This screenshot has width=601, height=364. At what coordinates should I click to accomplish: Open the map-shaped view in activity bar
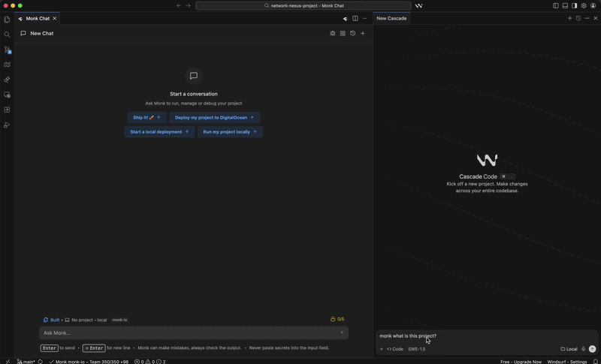point(7,65)
